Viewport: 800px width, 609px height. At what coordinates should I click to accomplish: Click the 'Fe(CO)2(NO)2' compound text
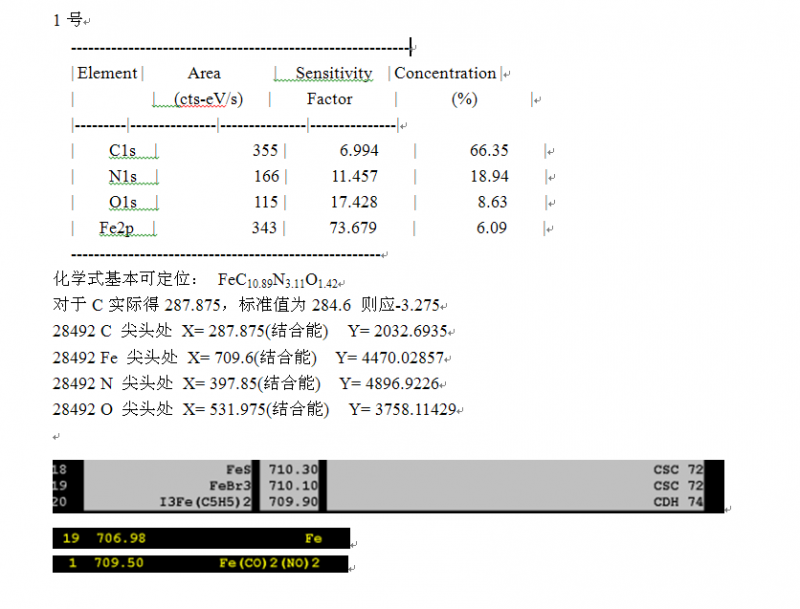(269, 563)
